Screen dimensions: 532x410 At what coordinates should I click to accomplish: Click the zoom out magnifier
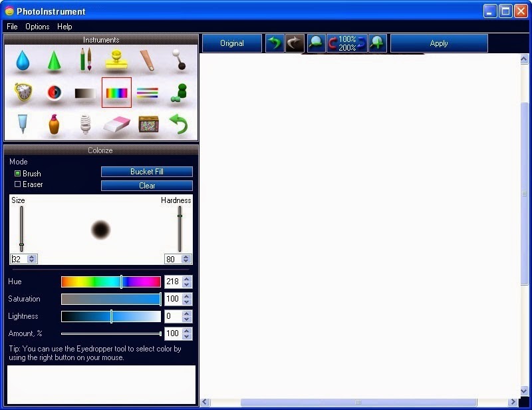(316, 43)
